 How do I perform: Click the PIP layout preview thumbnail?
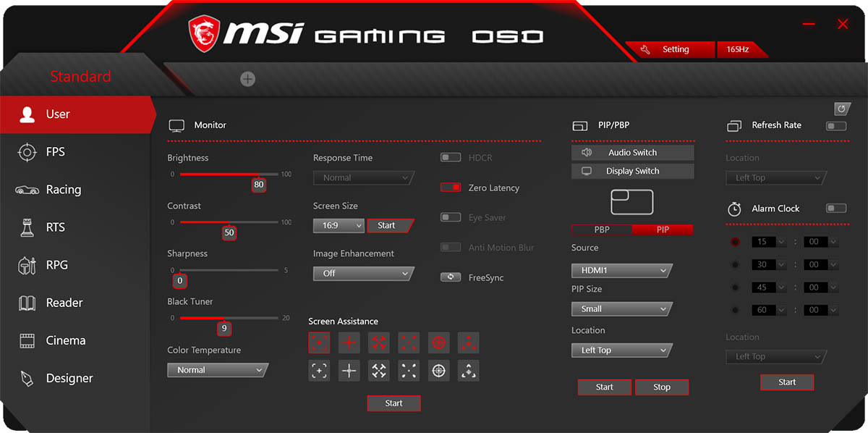click(x=632, y=202)
